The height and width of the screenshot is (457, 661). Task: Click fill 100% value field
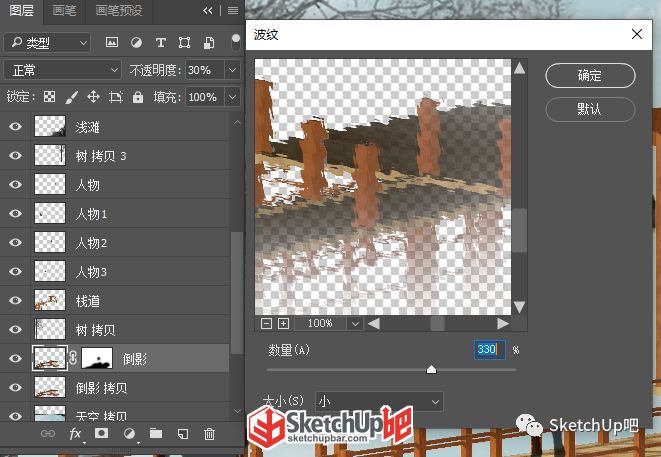pyautogui.click(x=205, y=97)
